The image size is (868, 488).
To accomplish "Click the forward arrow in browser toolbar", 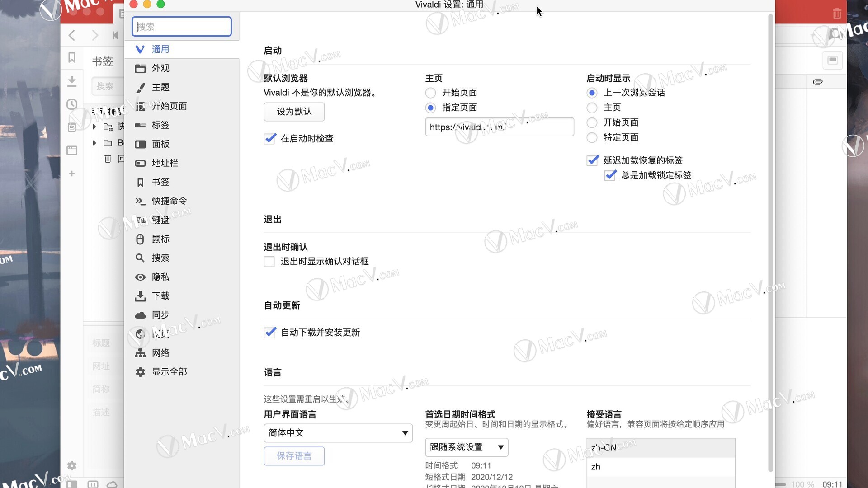I will (x=95, y=35).
